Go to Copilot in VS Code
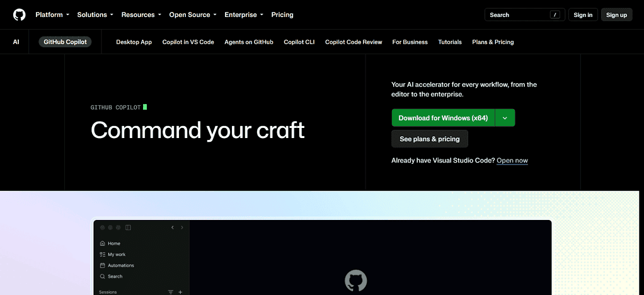This screenshot has width=644, height=295. coord(188,42)
